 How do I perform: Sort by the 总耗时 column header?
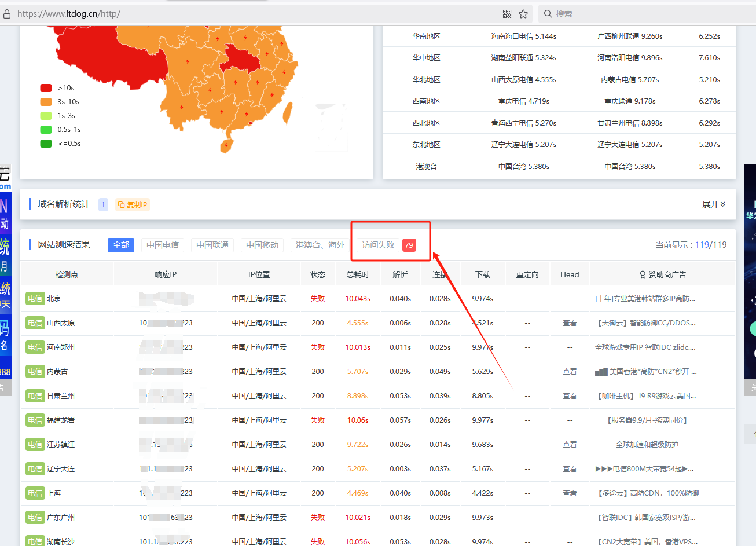[x=358, y=274]
